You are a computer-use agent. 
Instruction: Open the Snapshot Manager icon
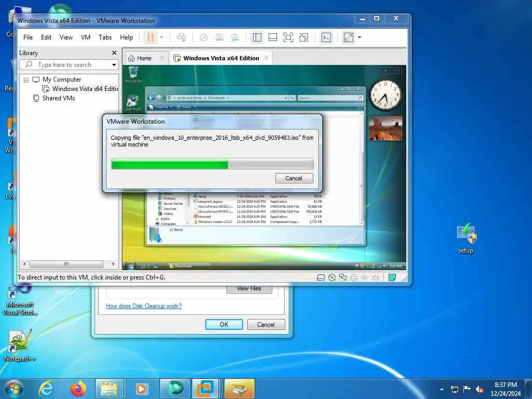(235, 37)
